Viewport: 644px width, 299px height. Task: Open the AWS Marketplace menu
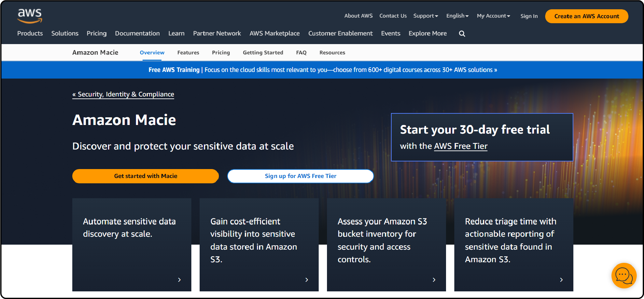click(275, 33)
